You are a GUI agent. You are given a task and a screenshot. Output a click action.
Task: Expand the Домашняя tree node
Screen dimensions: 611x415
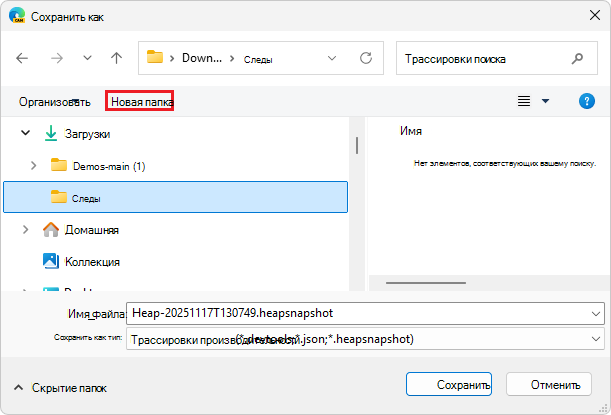tap(25, 229)
